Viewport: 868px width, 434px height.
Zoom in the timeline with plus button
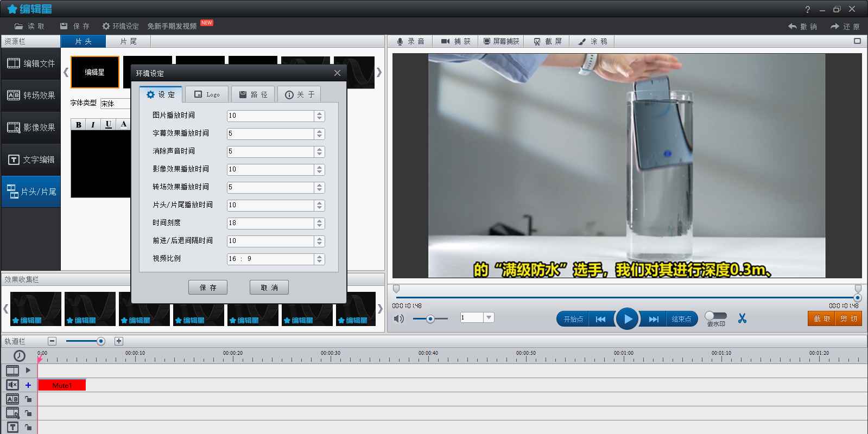119,341
